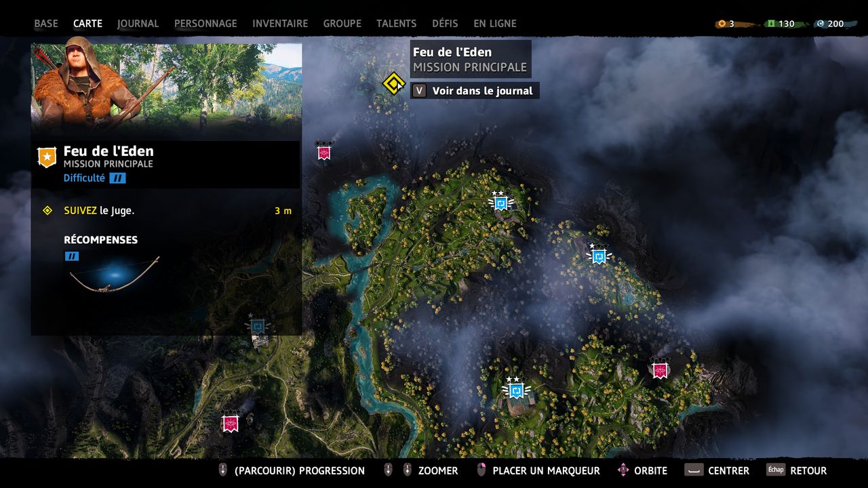Screen dimensions: 868x488
Task: Click the red enemy flag at bottom left
Action: (231, 423)
